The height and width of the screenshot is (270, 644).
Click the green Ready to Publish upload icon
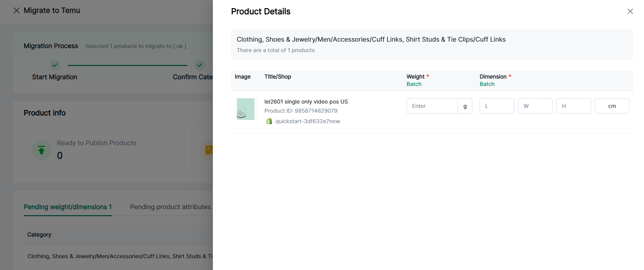click(x=41, y=150)
